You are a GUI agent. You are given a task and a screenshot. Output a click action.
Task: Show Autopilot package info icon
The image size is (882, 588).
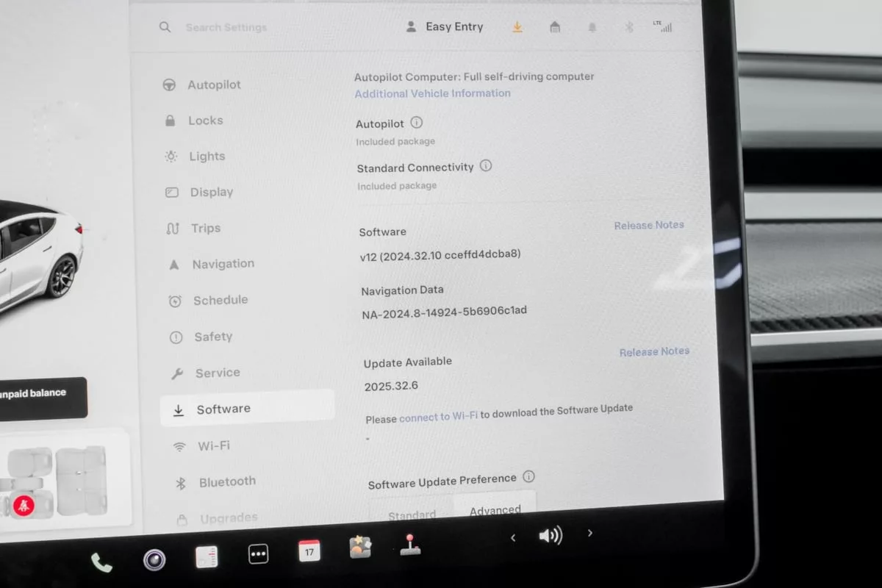click(417, 123)
